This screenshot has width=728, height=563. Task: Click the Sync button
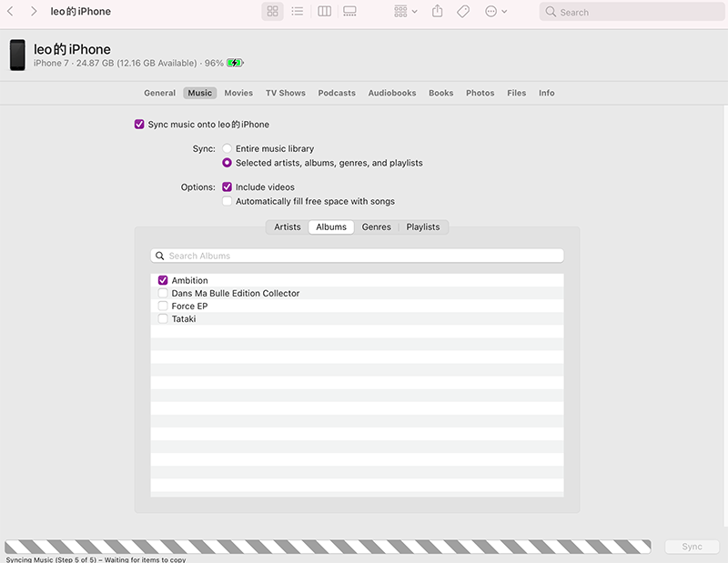(692, 547)
